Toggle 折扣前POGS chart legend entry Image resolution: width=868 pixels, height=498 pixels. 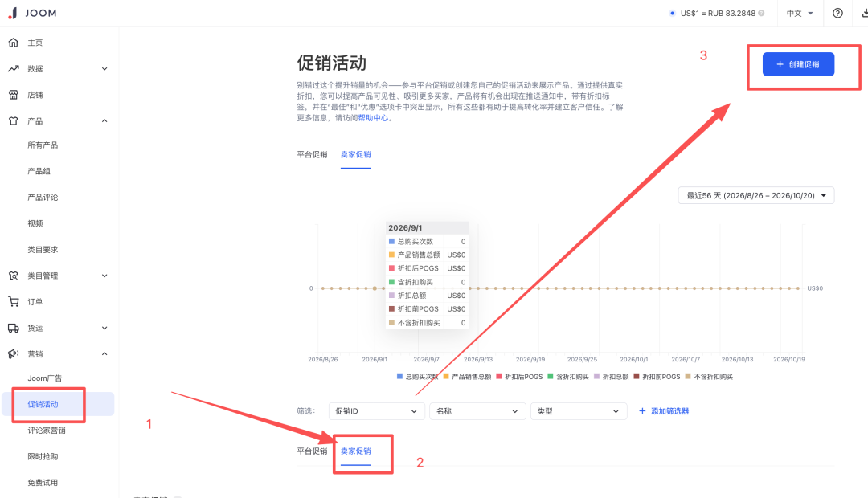tap(657, 376)
